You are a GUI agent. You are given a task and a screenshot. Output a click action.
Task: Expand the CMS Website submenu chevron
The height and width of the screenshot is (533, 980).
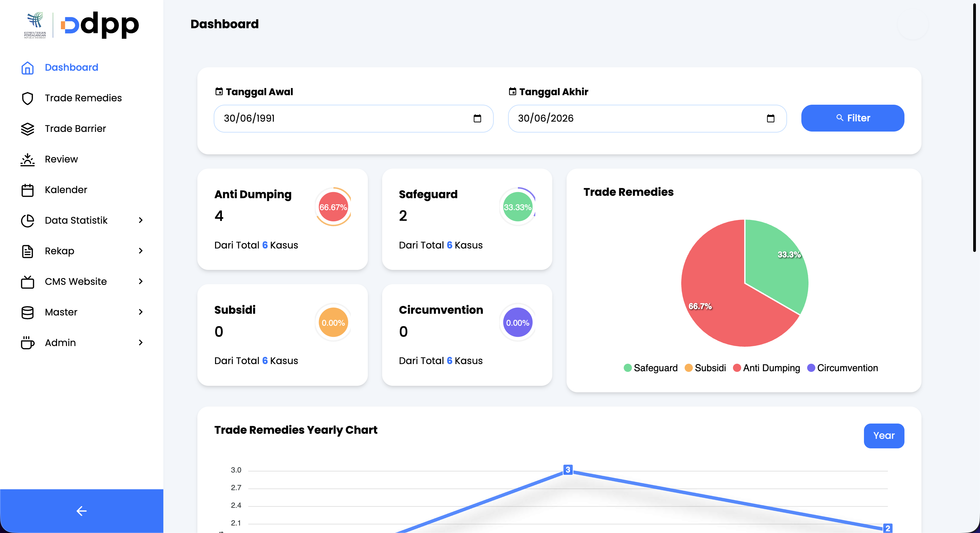click(141, 282)
